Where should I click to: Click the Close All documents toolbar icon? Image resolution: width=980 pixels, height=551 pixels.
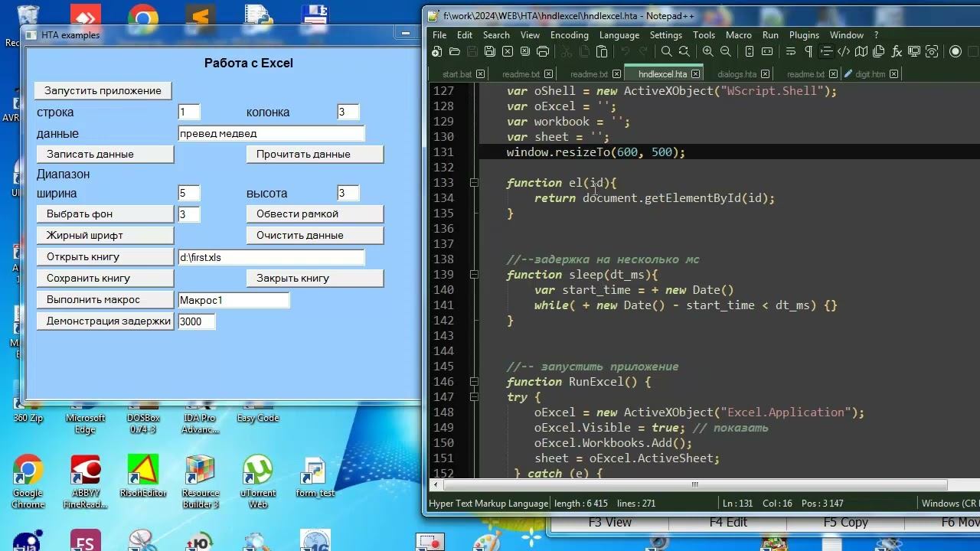tap(525, 52)
